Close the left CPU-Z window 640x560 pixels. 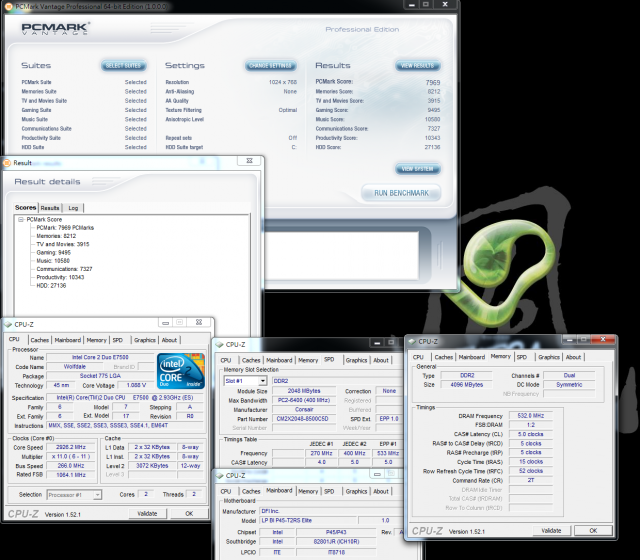point(199,322)
